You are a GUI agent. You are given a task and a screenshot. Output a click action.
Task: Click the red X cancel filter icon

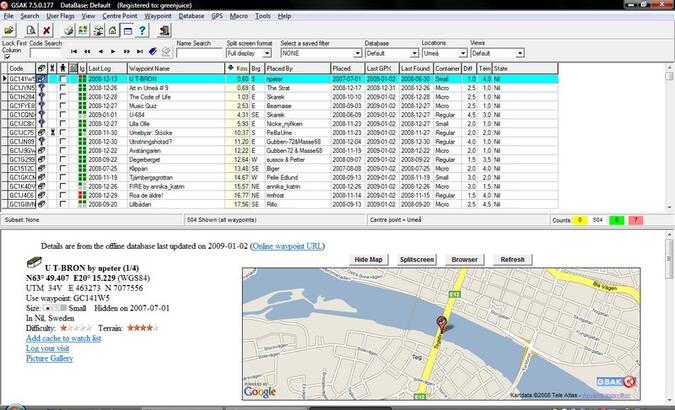pyautogui.click(x=46, y=30)
